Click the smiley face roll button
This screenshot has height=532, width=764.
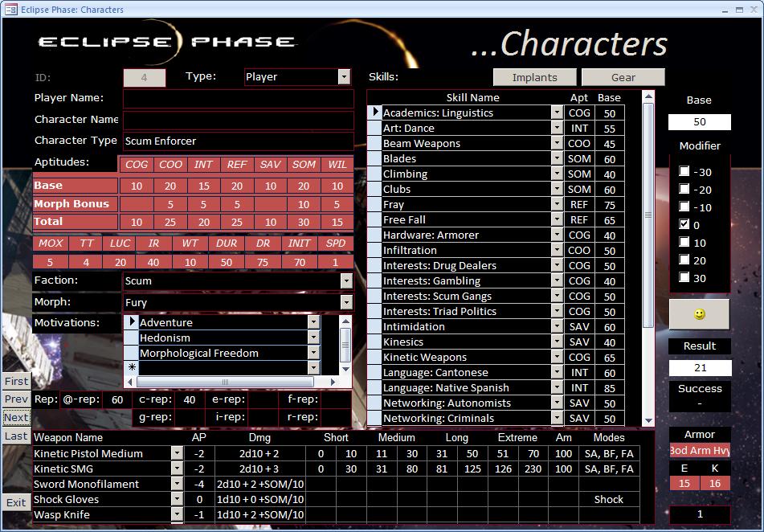tap(699, 314)
